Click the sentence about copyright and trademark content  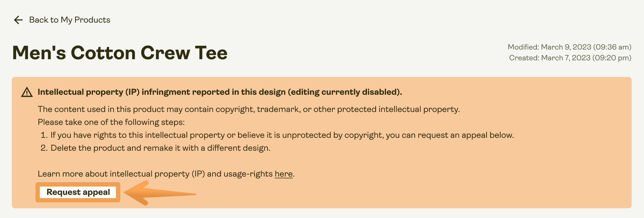click(249, 109)
